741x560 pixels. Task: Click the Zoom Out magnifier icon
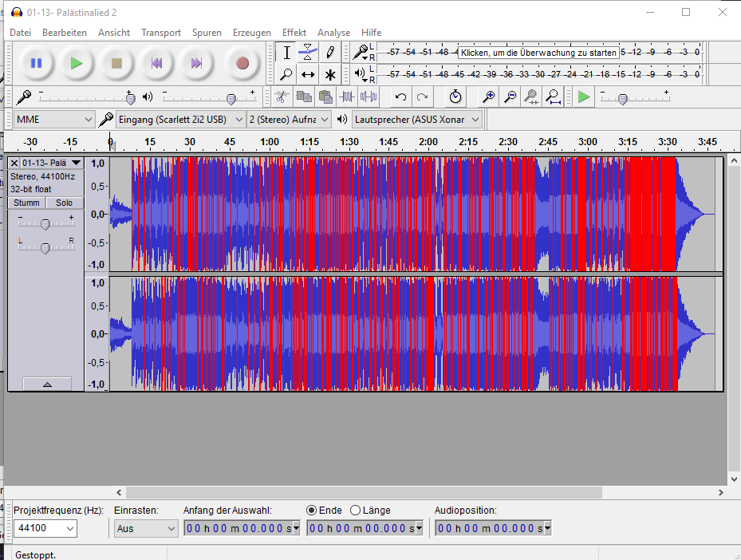pos(510,97)
